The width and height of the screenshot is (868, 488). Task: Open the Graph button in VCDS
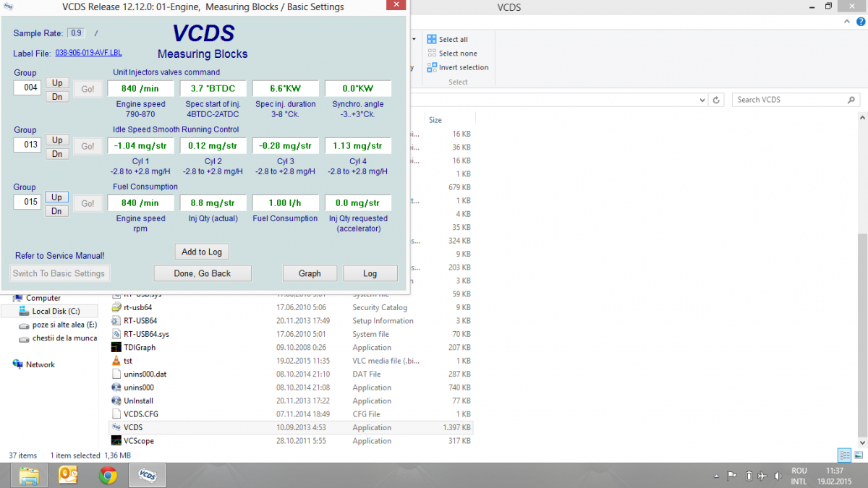310,273
